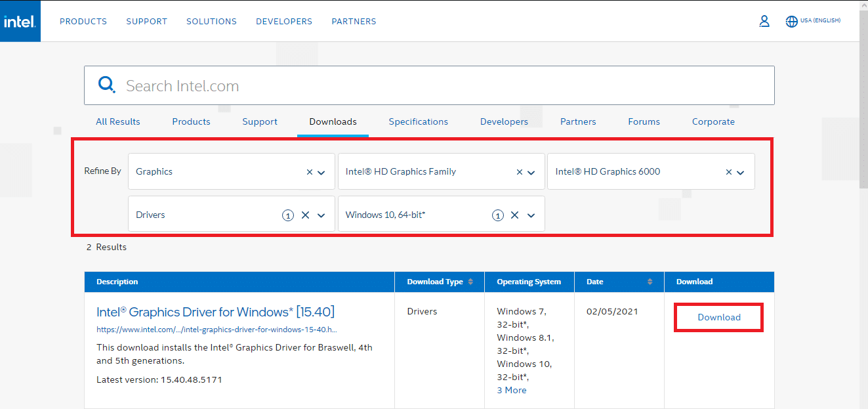The width and height of the screenshot is (868, 409).
Task: Expand the Intel HD Graphics Family dropdown
Action: click(531, 171)
